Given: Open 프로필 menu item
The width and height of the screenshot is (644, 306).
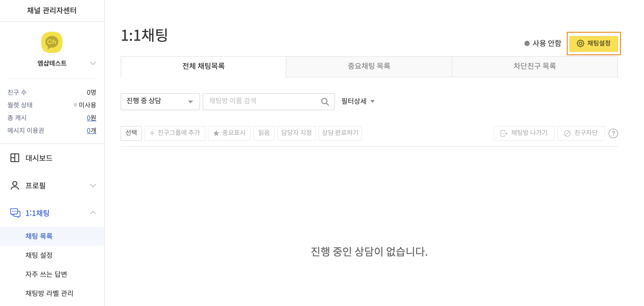Looking at the screenshot, I should [35, 186].
